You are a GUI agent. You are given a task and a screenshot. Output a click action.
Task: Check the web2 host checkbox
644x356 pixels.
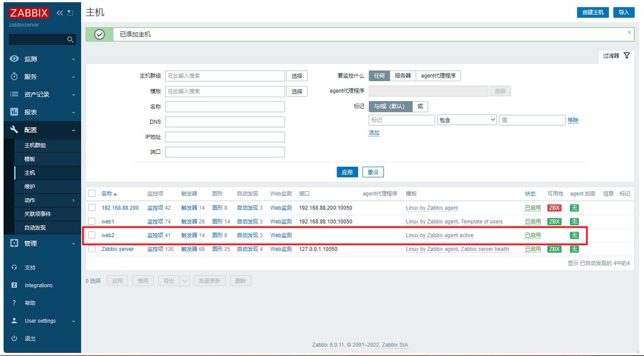click(x=92, y=235)
